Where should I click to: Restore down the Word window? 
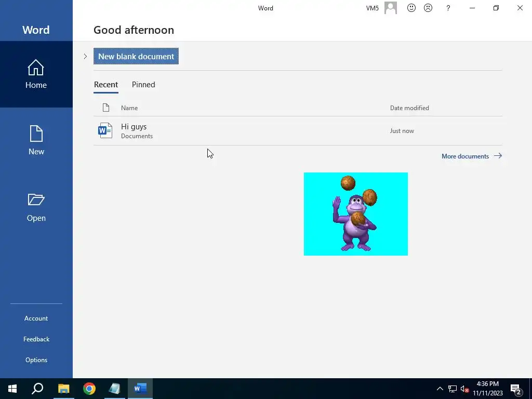[x=496, y=8]
